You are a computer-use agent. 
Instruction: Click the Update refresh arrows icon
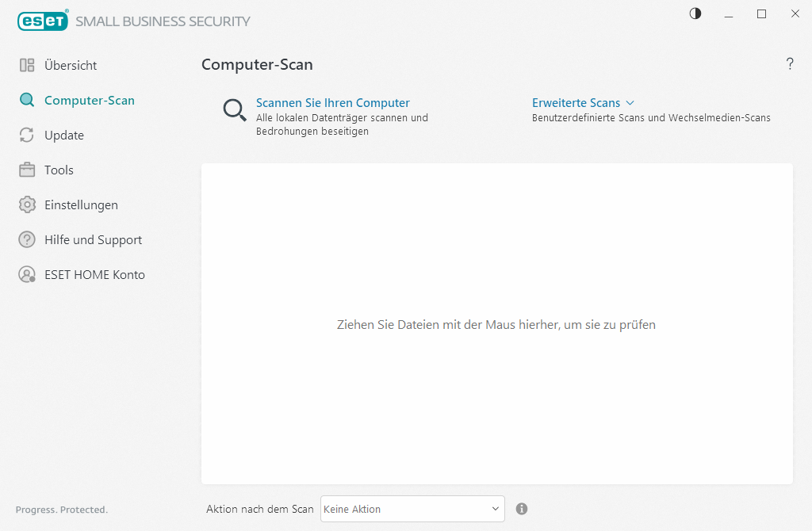pos(27,135)
